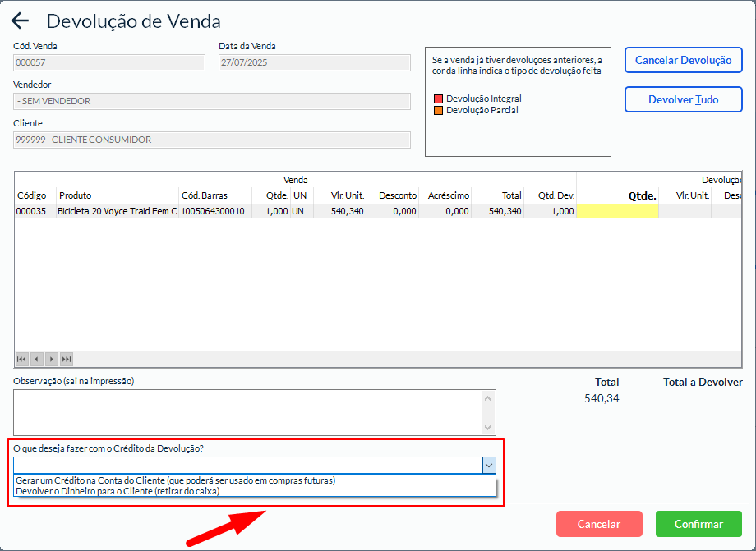Image resolution: width=756 pixels, height=551 pixels.
Task: Focus the Observação text area
Action: [248, 412]
